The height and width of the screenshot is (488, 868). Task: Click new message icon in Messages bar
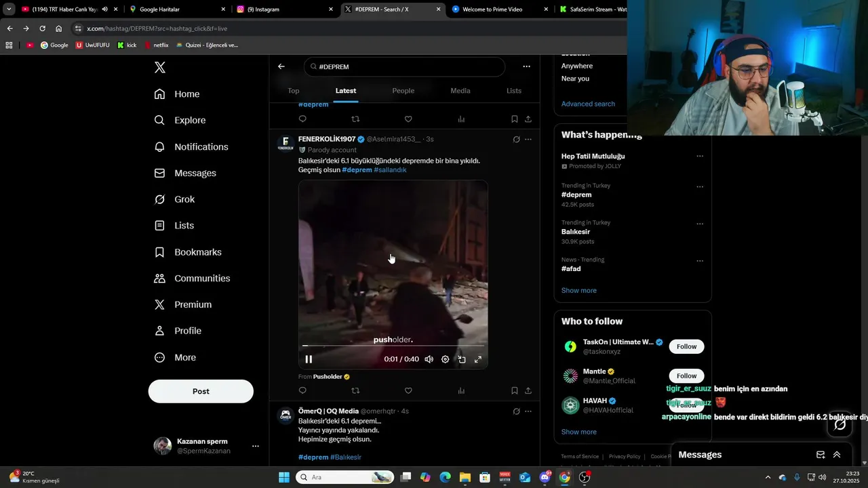(821, 455)
